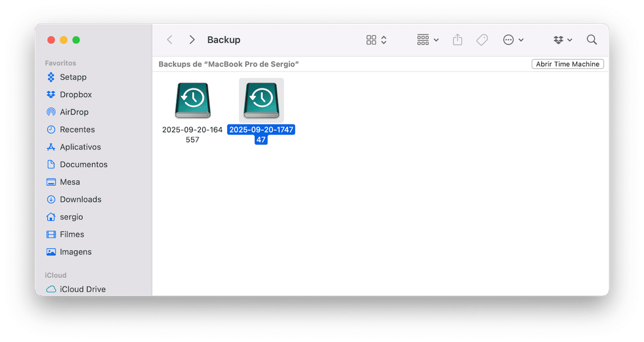This screenshot has height=342, width=644.
Task: Open Setapp in the sidebar
Action: 73,77
